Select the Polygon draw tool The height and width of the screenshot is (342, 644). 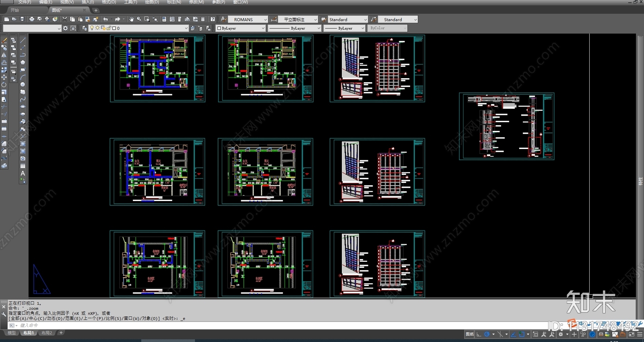[23, 62]
